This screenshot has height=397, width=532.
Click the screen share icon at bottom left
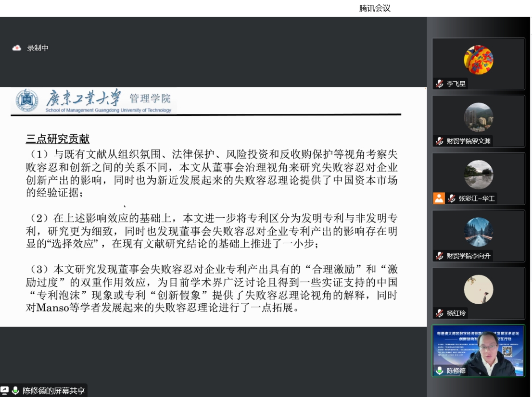tap(5, 390)
